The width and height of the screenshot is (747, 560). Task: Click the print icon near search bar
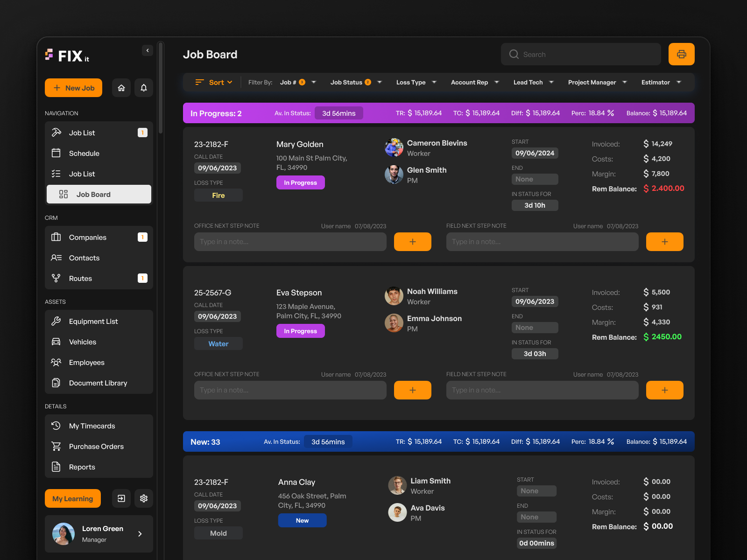[x=681, y=54]
